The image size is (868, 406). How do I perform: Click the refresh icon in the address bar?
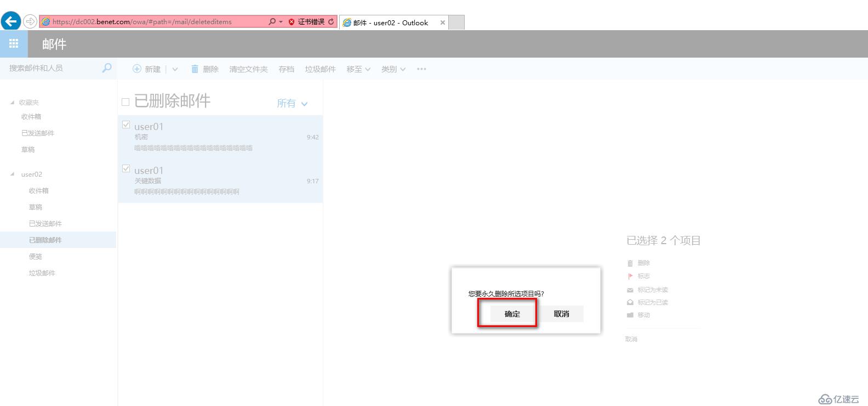[331, 21]
